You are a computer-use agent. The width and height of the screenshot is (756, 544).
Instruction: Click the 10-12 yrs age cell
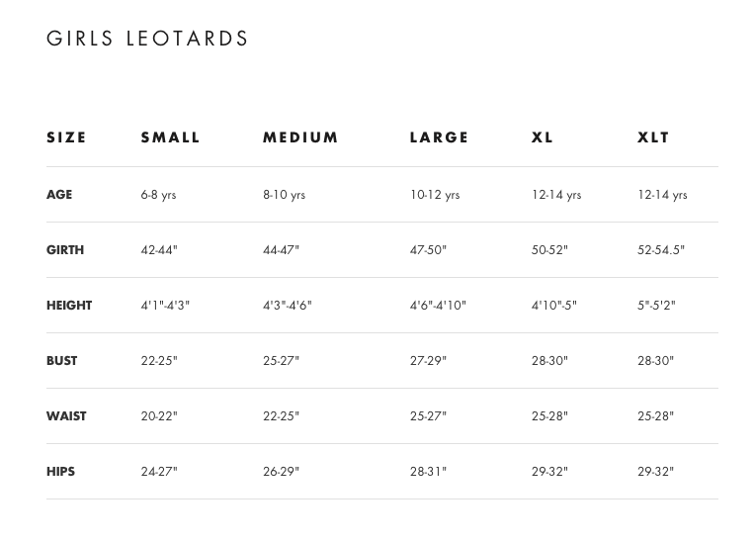point(435,195)
